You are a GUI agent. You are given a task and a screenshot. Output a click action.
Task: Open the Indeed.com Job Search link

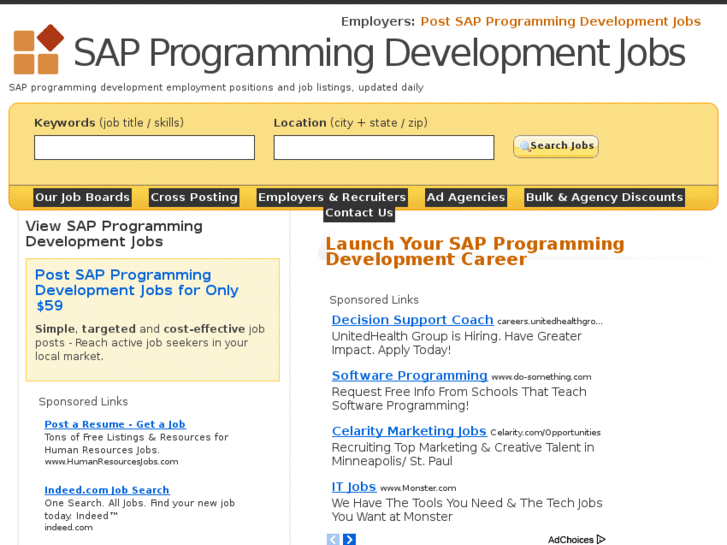106,490
